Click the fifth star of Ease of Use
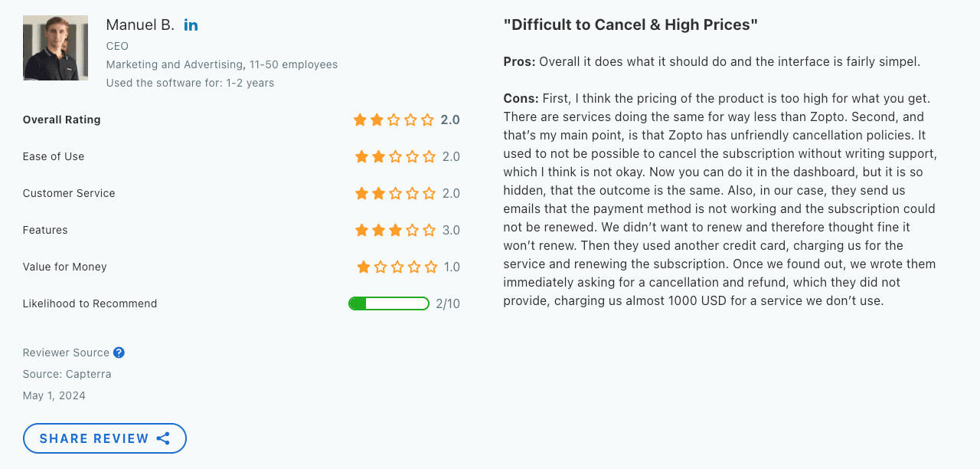 coord(429,156)
